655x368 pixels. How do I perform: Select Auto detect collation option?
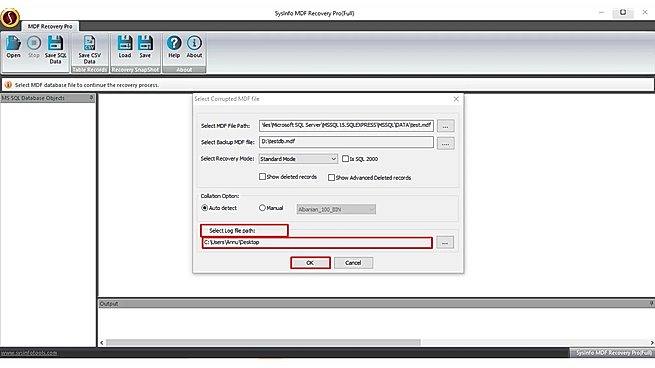[205, 208]
